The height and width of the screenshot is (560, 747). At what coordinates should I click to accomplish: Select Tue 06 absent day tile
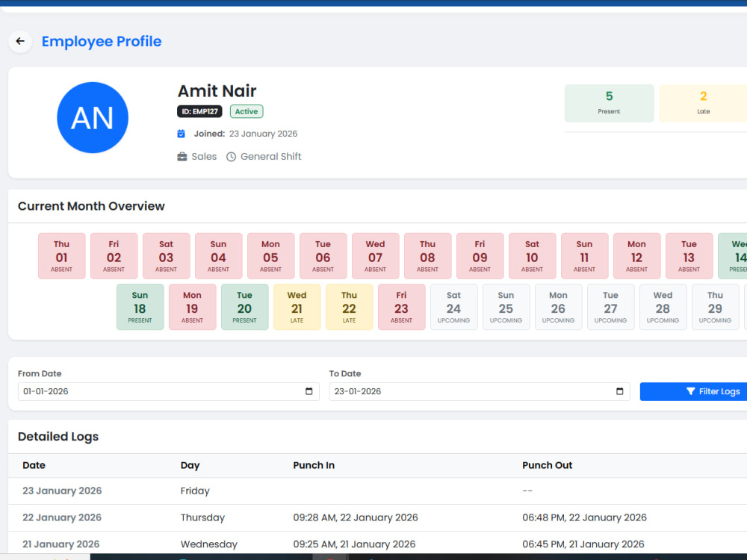(x=323, y=255)
